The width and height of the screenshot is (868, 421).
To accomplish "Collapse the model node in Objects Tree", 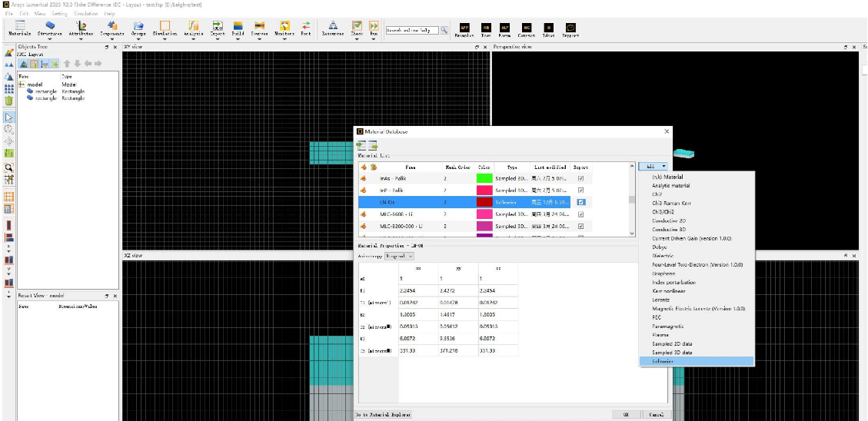I will 22,85.
